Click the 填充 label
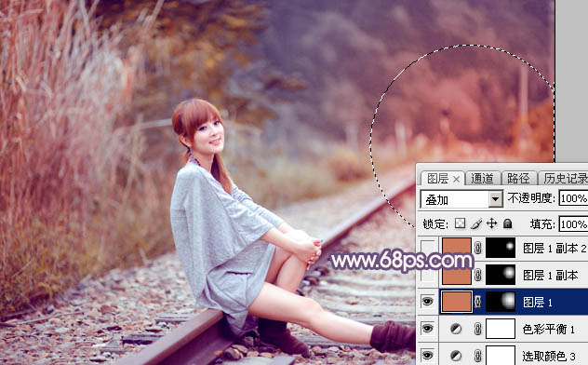The image size is (588, 365). coord(542,224)
